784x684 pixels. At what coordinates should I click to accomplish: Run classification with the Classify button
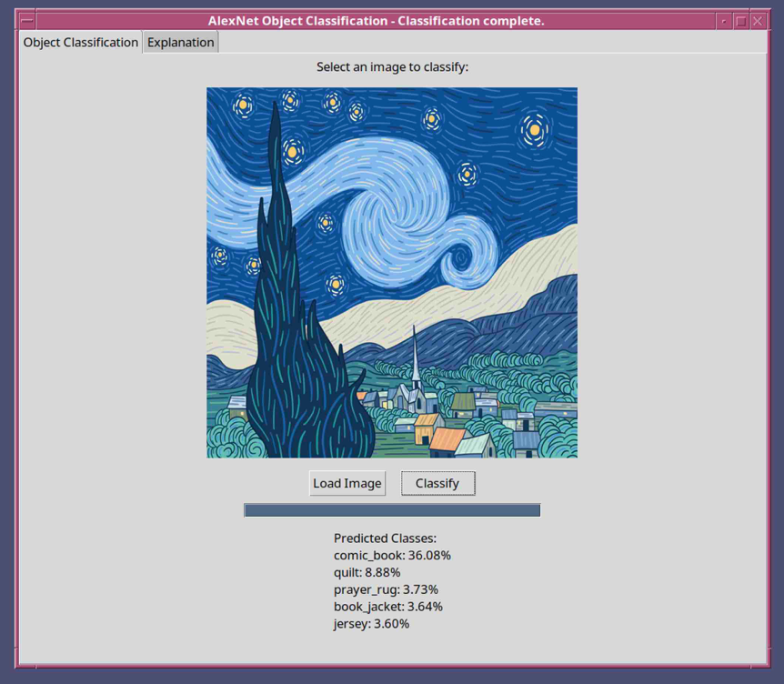point(437,483)
